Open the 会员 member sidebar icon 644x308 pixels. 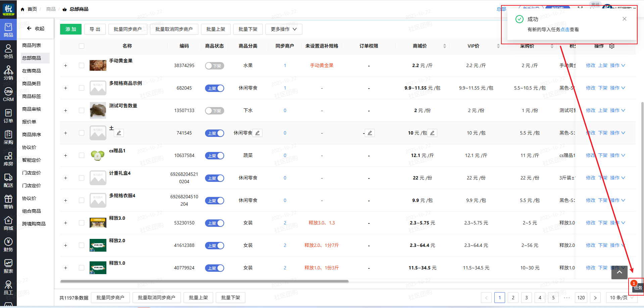click(8, 51)
